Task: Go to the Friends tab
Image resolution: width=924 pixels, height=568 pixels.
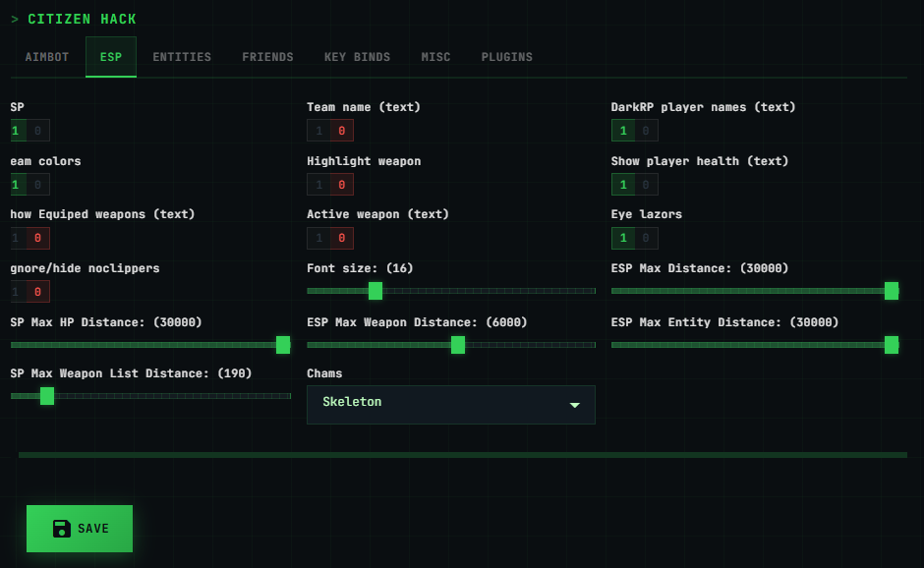Action: 267,57
